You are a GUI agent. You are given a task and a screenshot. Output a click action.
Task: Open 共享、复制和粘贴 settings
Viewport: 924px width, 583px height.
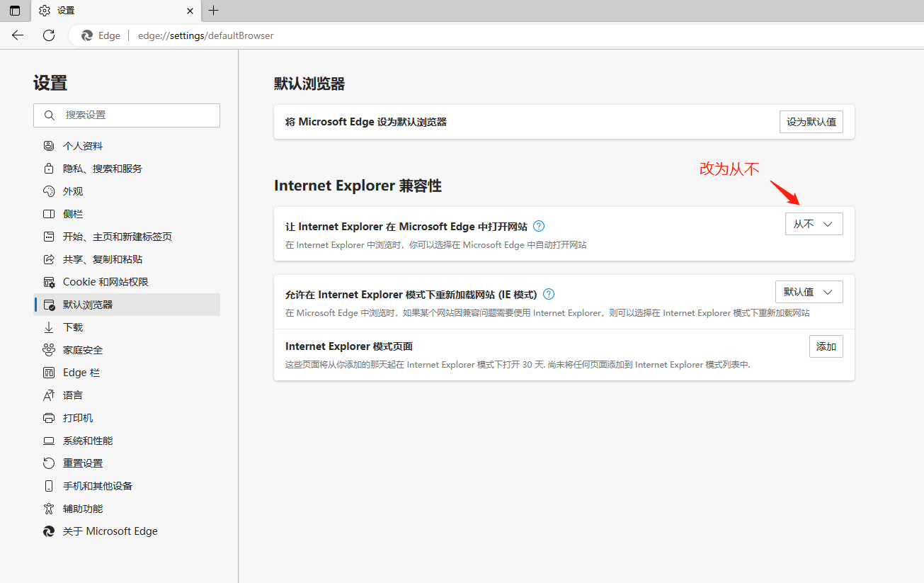[x=127, y=259]
